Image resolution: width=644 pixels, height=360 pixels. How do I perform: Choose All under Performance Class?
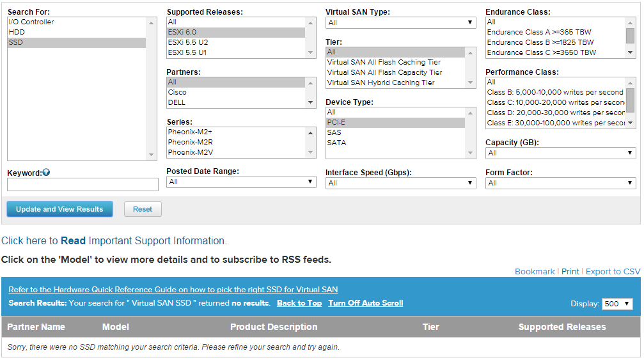click(x=555, y=82)
